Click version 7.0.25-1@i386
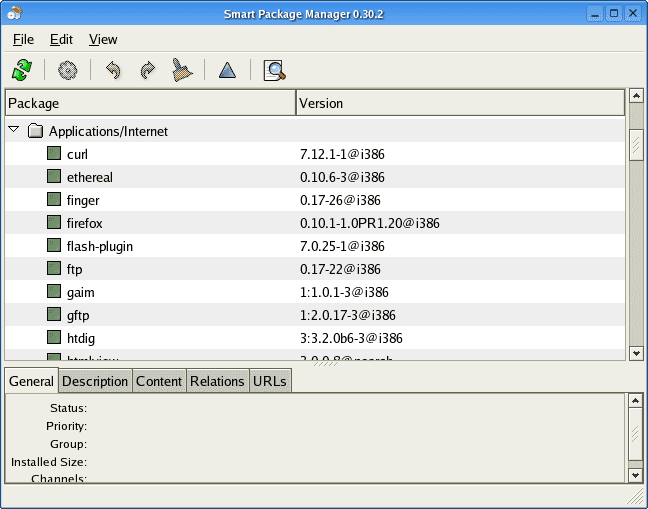This screenshot has width=648, height=509. (x=342, y=246)
